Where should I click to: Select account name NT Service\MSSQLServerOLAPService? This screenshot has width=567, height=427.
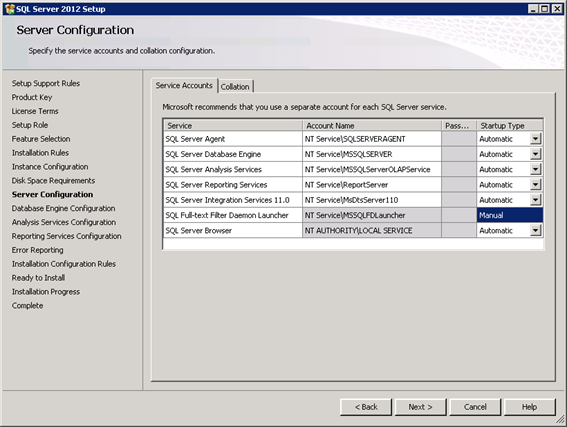372,169
